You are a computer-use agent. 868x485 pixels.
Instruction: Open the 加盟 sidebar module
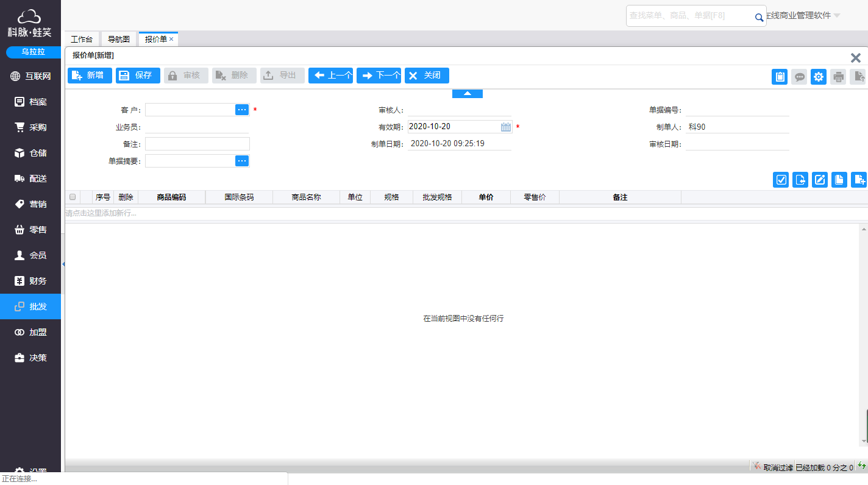(30, 332)
